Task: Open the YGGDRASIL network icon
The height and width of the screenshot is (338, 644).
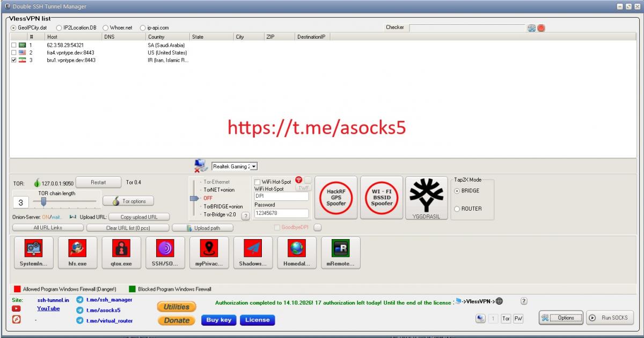Action: pos(427,197)
